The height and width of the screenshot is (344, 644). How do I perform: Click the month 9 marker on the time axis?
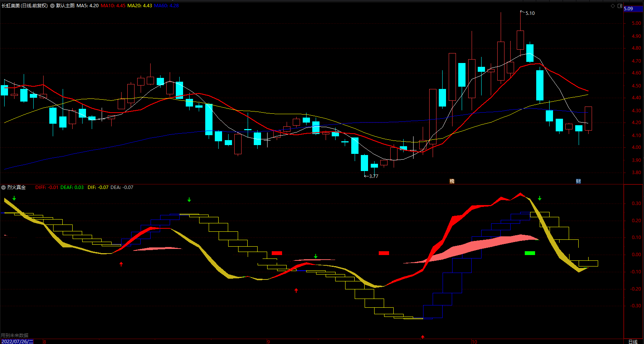268,342
